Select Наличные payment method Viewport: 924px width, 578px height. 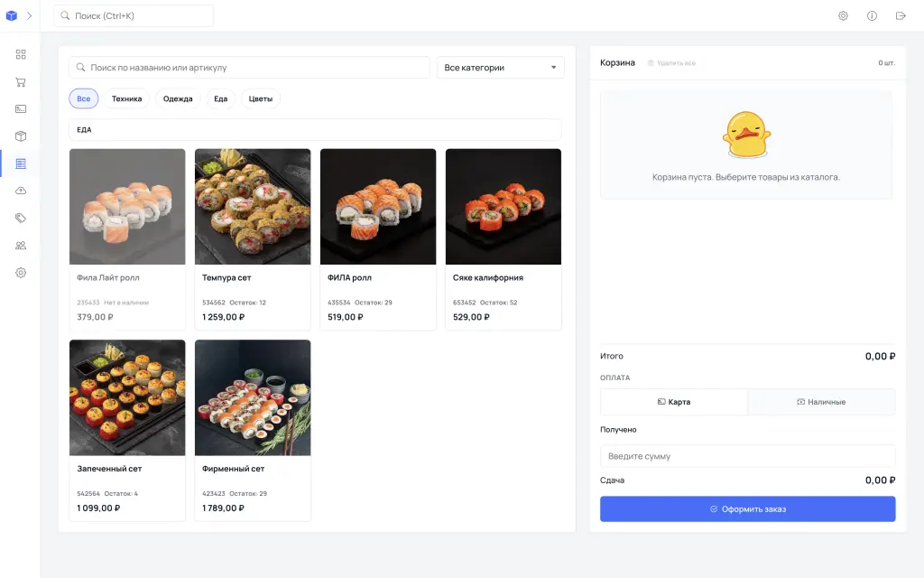821,402
